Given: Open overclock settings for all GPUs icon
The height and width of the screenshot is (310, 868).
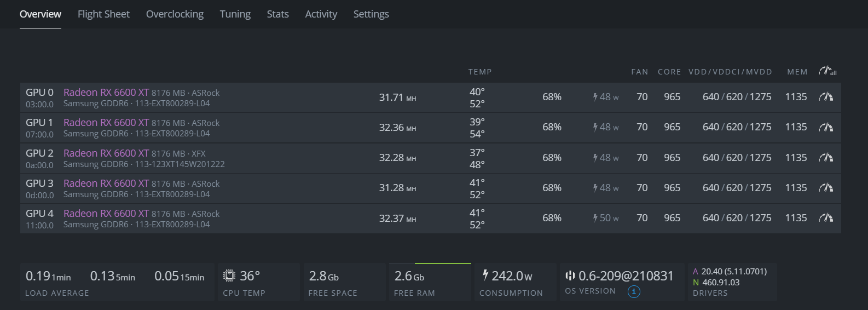Looking at the screenshot, I should pos(828,71).
